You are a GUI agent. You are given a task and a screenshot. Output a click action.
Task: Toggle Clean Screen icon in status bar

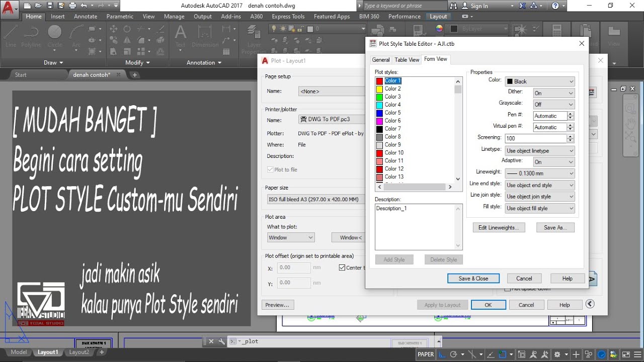pos(625,354)
